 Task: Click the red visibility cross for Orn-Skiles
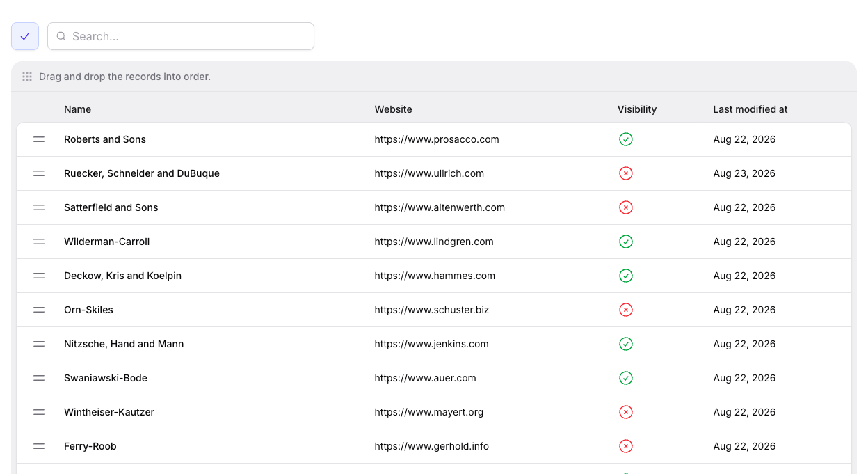pyautogui.click(x=626, y=310)
